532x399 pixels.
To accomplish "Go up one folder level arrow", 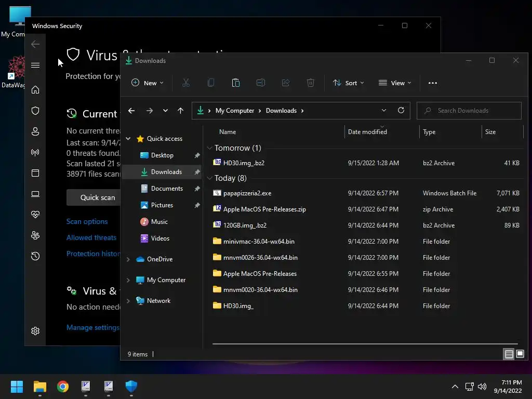I will tap(180, 111).
